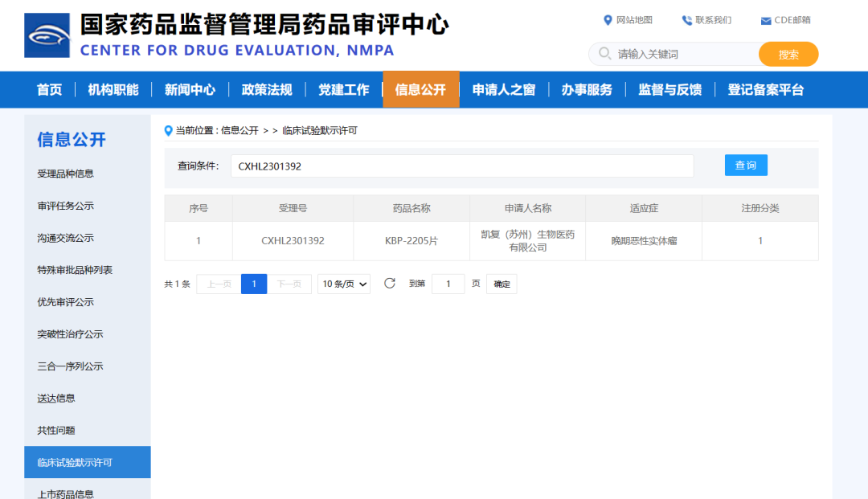The width and height of the screenshot is (868, 499).
Task: Select page 1 in the pagination control
Action: point(254,284)
